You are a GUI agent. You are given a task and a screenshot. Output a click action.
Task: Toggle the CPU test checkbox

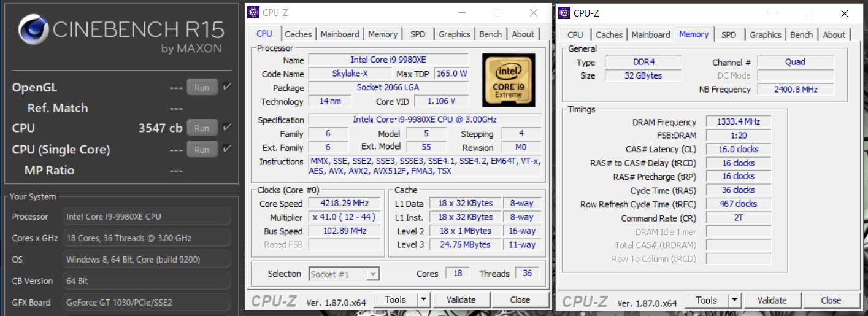[x=226, y=127]
